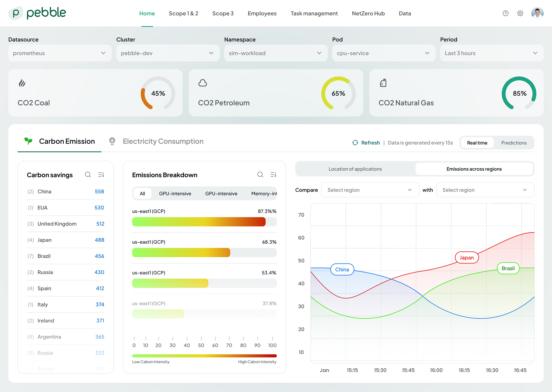The width and height of the screenshot is (552, 392).
Task: Switch to Predictions mode
Action: click(x=514, y=143)
